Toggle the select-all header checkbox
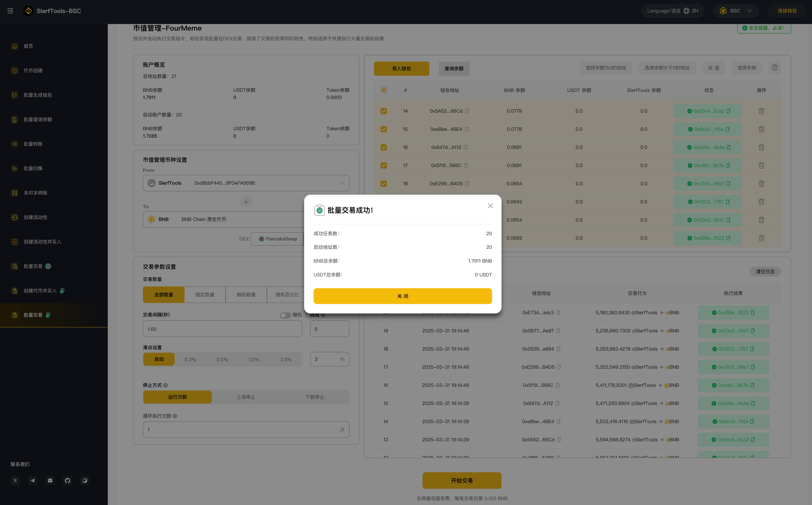Image resolution: width=812 pixels, height=505 pixels. click(384, 90)
